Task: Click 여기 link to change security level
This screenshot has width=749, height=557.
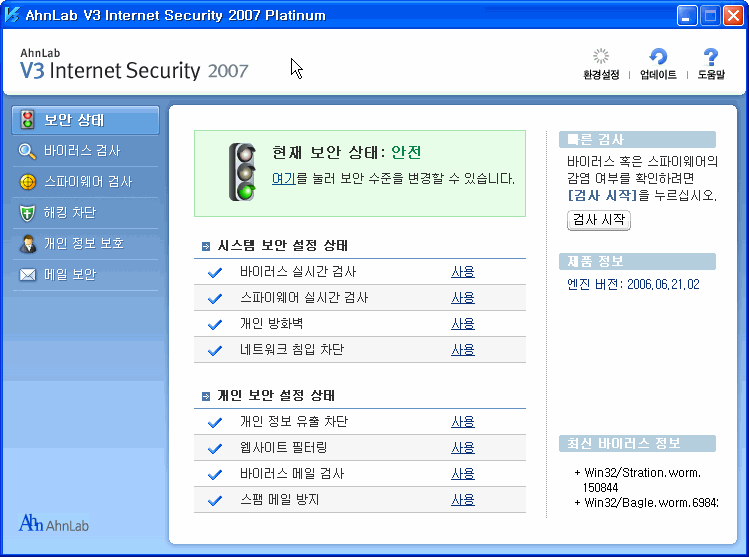Action: click(x=283, y=179)
